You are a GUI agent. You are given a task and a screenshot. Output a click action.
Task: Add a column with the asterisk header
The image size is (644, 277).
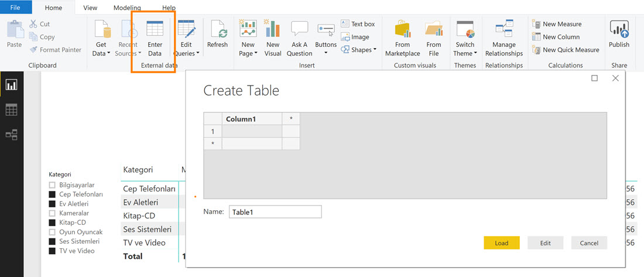pyautogui.click(x=291, y=119)
